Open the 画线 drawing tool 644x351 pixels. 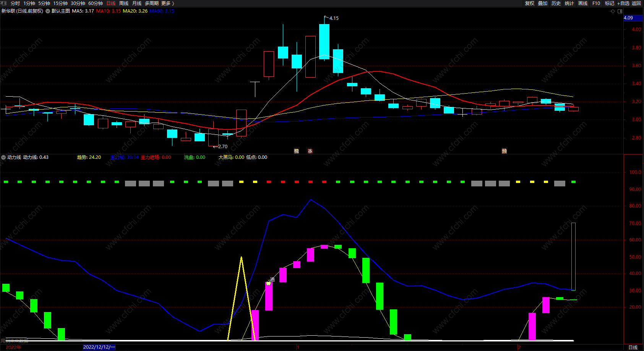583,3
